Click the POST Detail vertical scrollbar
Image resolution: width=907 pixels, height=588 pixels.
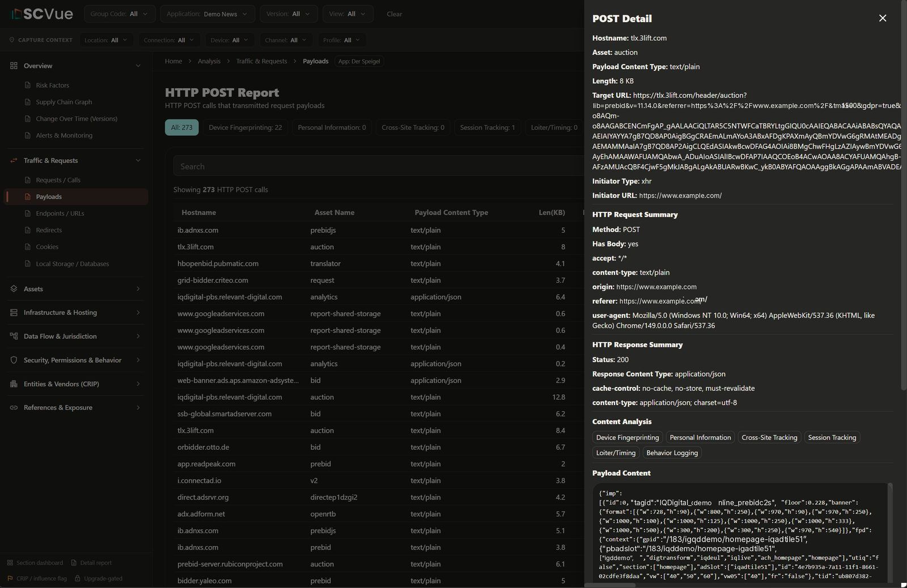(x=903, y=195)
